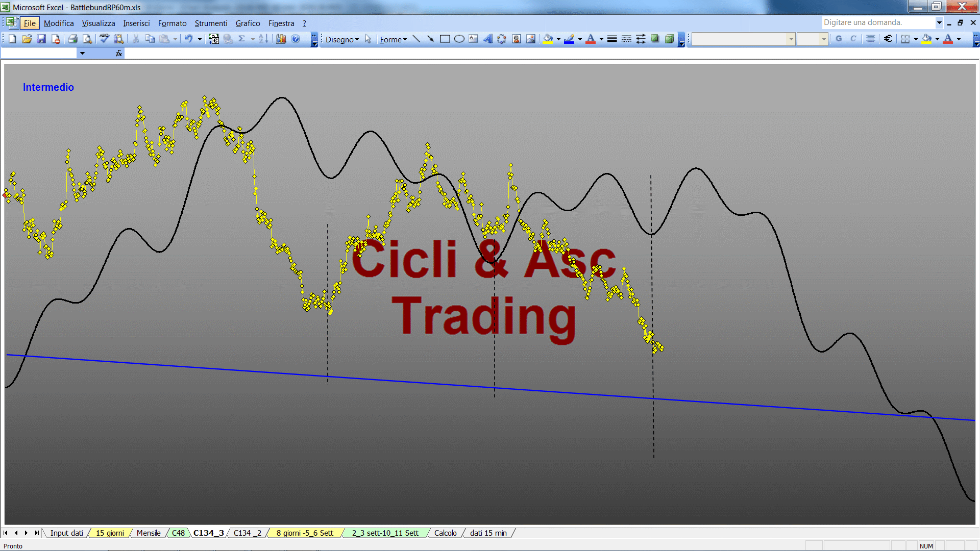Open the Forme shapes menu

click(393, 39)
